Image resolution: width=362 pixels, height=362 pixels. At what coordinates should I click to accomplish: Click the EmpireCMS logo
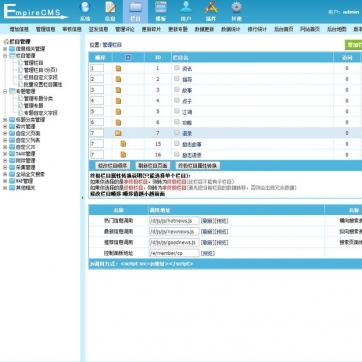(x=35, y=12)
